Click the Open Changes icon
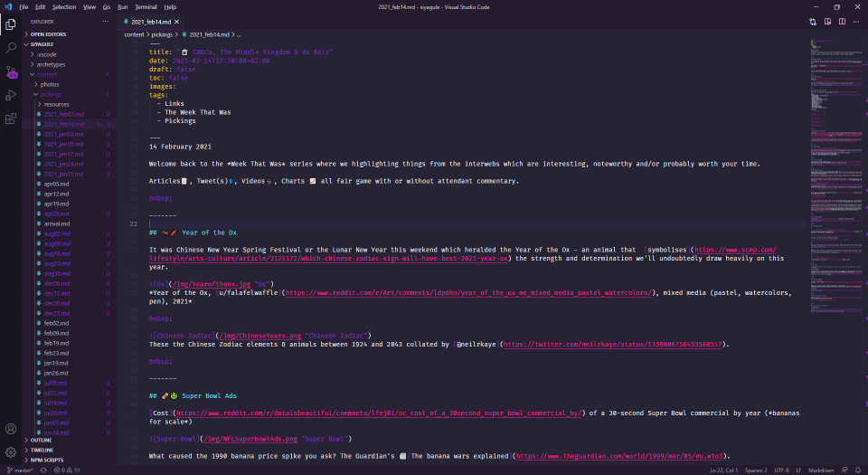868x475 pixels. click(813, 22)
